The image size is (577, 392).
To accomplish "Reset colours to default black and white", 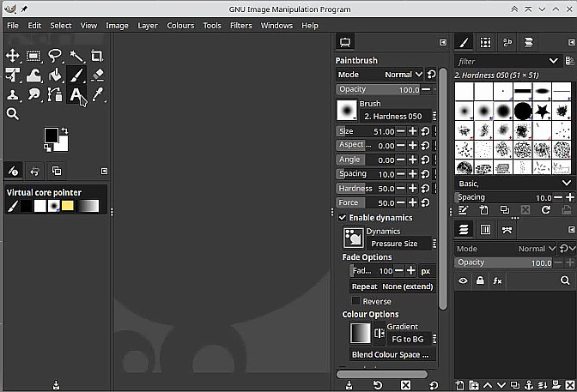I will click(47, 148).
